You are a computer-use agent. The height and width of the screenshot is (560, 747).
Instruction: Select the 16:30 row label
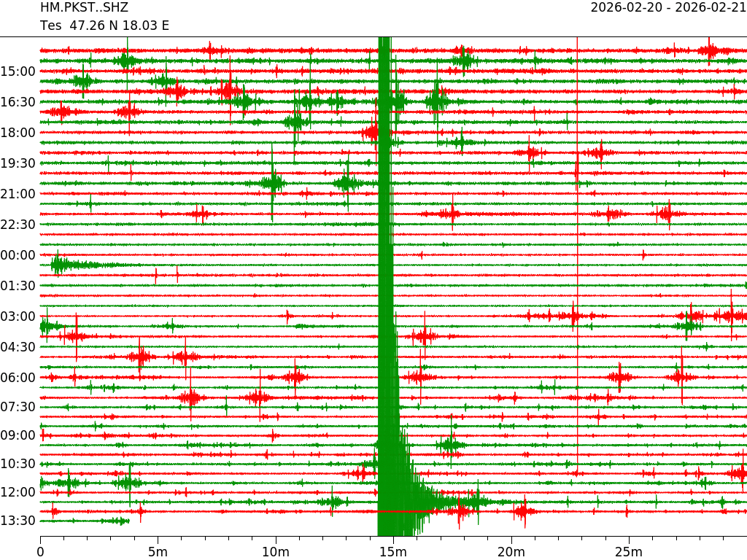pos(18,102)
